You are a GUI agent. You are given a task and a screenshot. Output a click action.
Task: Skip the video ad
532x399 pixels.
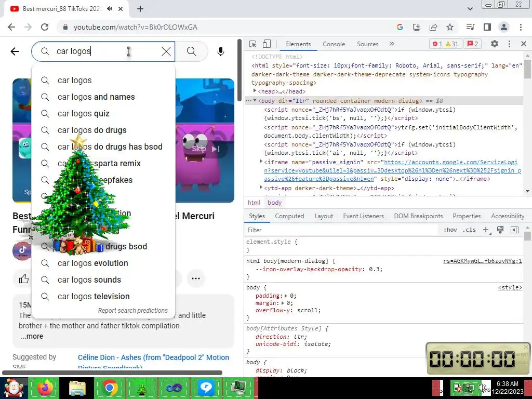tap(206, 149)
